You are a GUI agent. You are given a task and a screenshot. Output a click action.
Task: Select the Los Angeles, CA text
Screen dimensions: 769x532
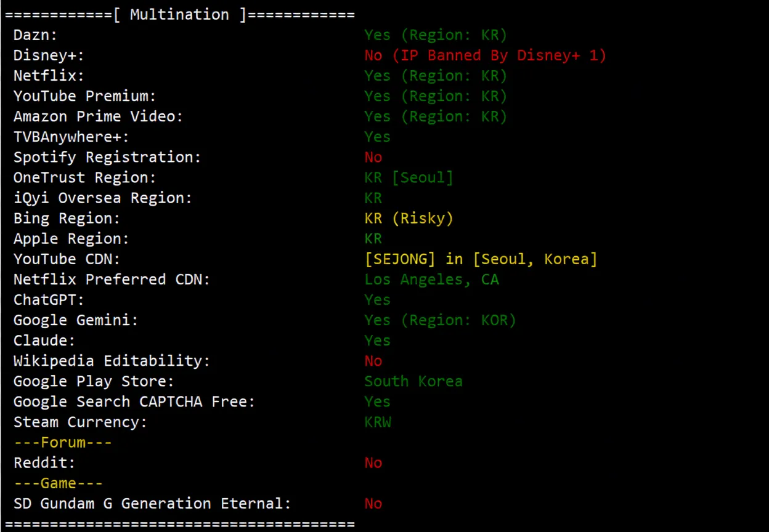pyautogui.click(x=431, y=280)
